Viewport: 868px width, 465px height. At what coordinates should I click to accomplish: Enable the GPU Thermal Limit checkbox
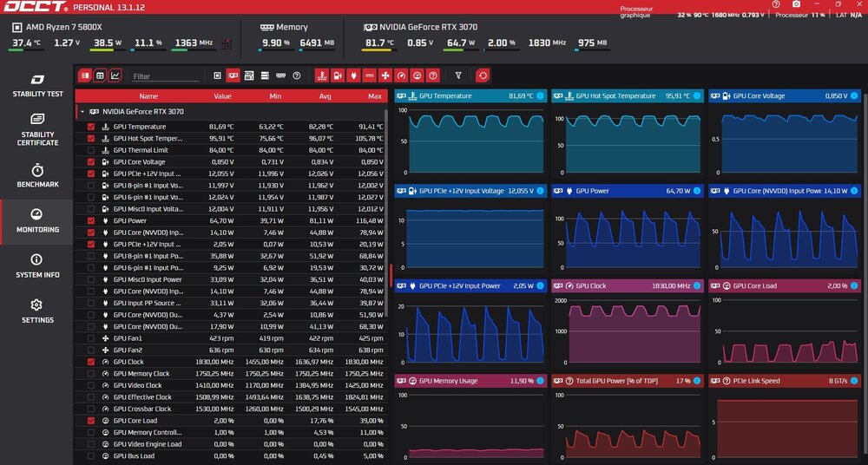pos(91,150)
